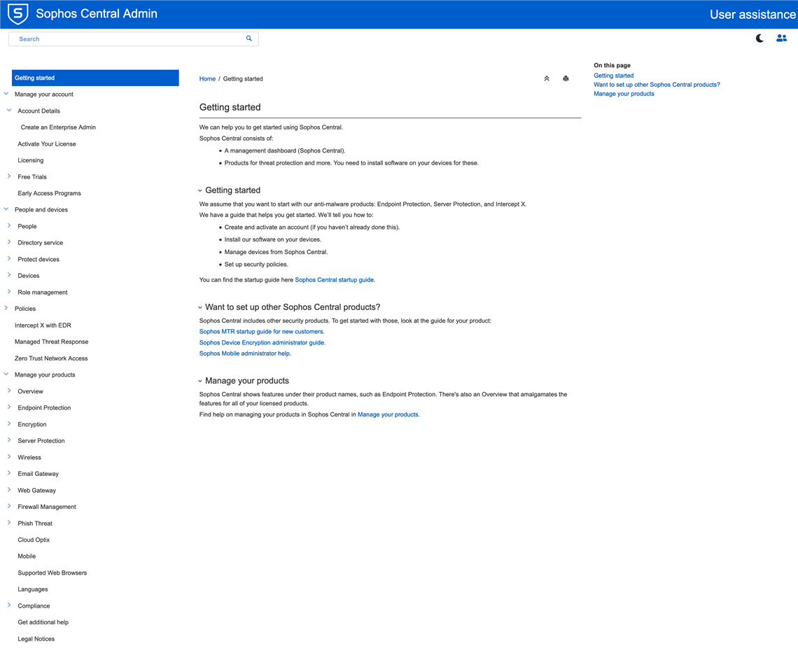Open the community people icon
Screen dimensions: 798x672
point(781,38)
